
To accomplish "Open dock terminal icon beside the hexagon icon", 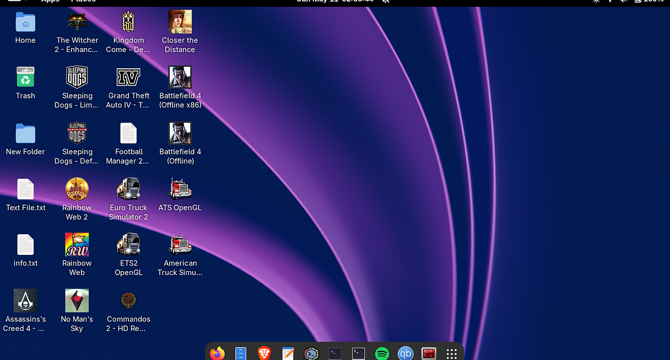I will point(335,354).
